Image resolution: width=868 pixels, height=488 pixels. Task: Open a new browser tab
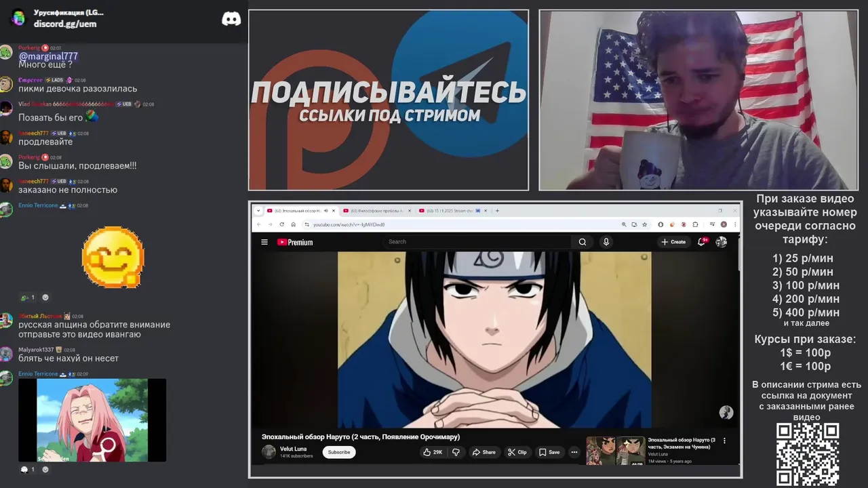click(x=497, y=211)
